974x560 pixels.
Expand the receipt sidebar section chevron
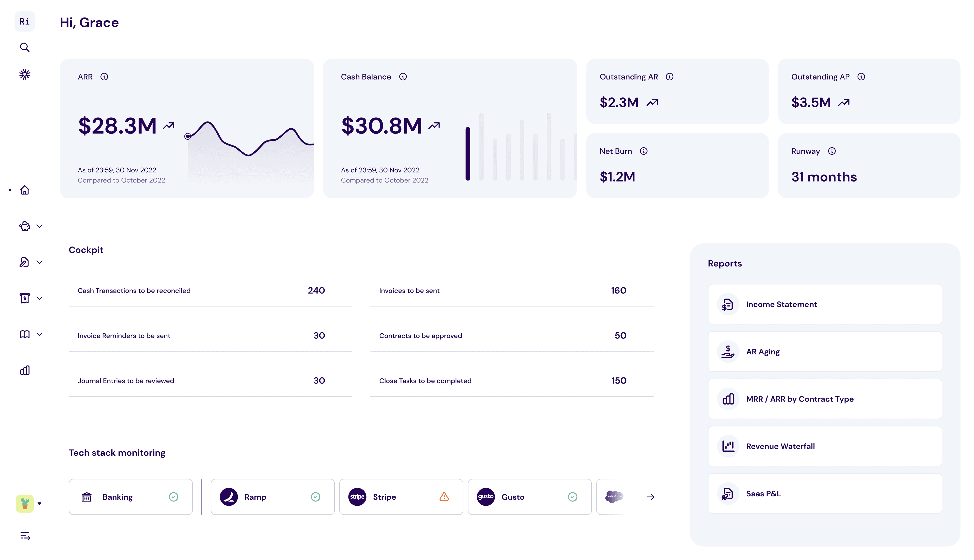click(x=39, y=298)
